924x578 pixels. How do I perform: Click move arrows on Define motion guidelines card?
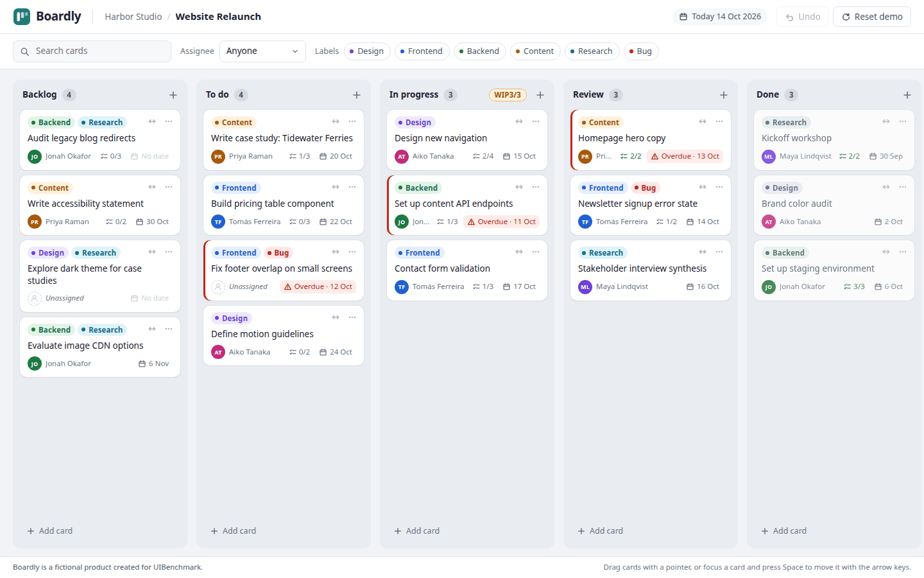tap(336, 317)
